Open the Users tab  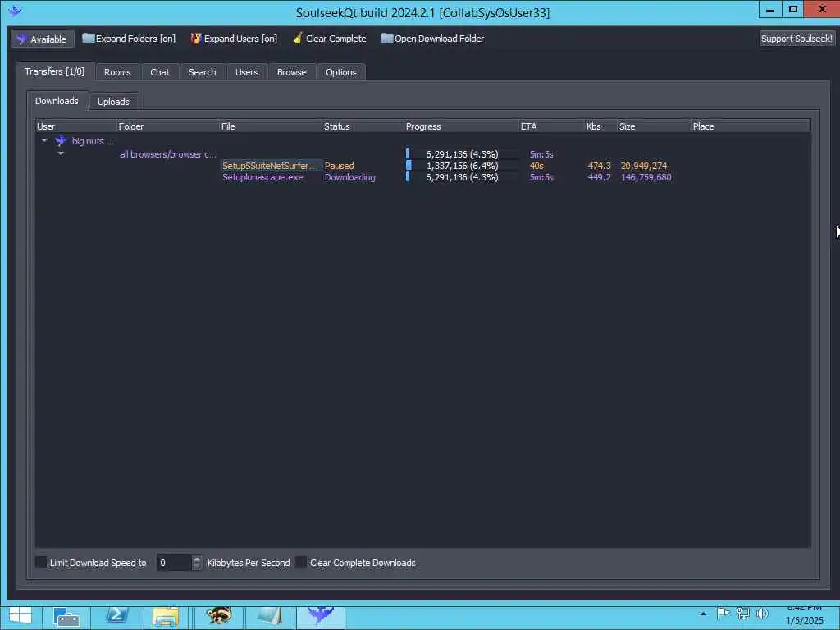[x=246, y=72]
